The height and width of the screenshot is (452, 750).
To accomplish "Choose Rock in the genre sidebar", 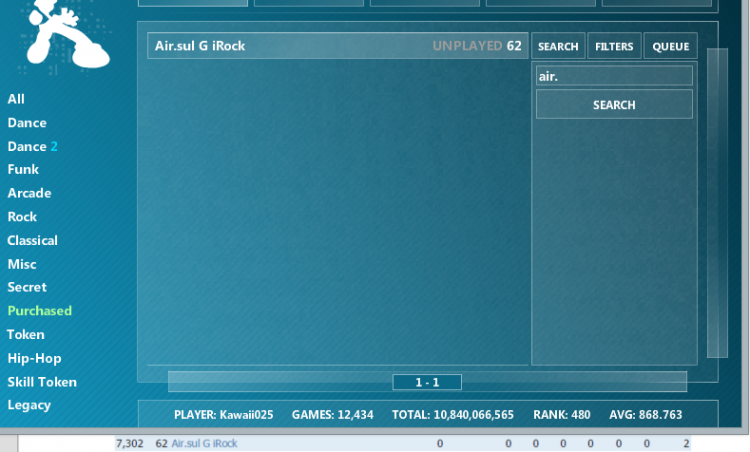I will tap(22, 217).
